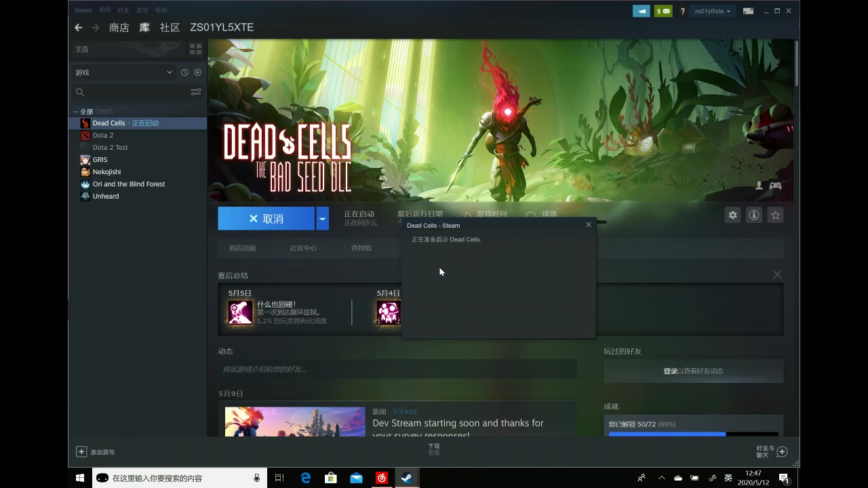This screenshot has height=488, width=868.
Task: Go to the 商店 tab
Action: [119, 28]
